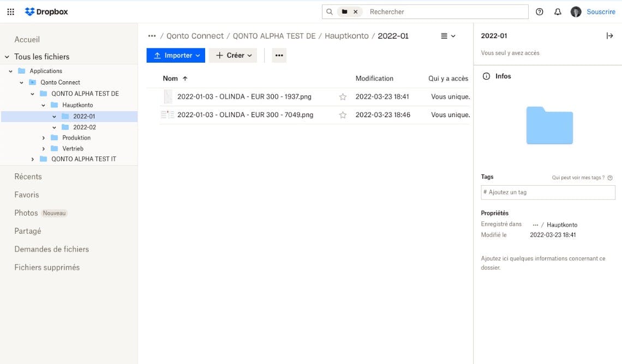Star the file '2022-01-03 - OLINDA - EUR 300 - 1937.png'
Image resolution: width=622 pixels, height=364 pixels.
click(x=342, y=96)
